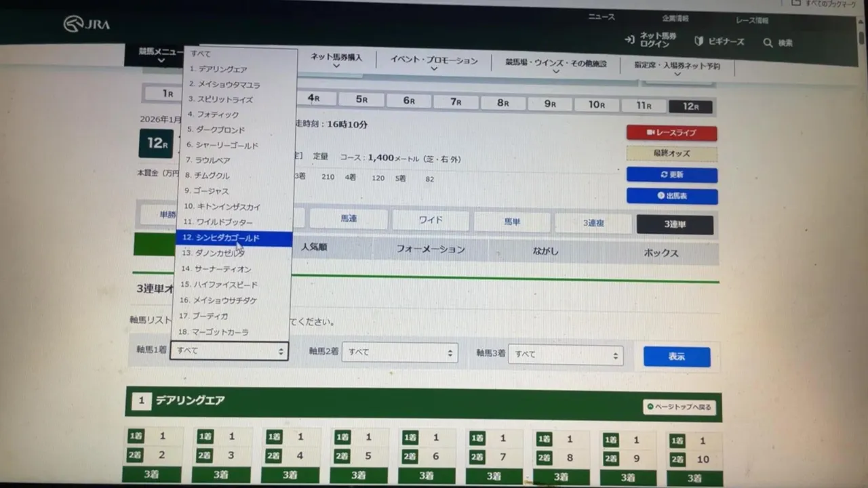Choose 2. メイショウタマユラ from dropdown list
Screen dimensions: 868x488
click(x=239, y=85)
